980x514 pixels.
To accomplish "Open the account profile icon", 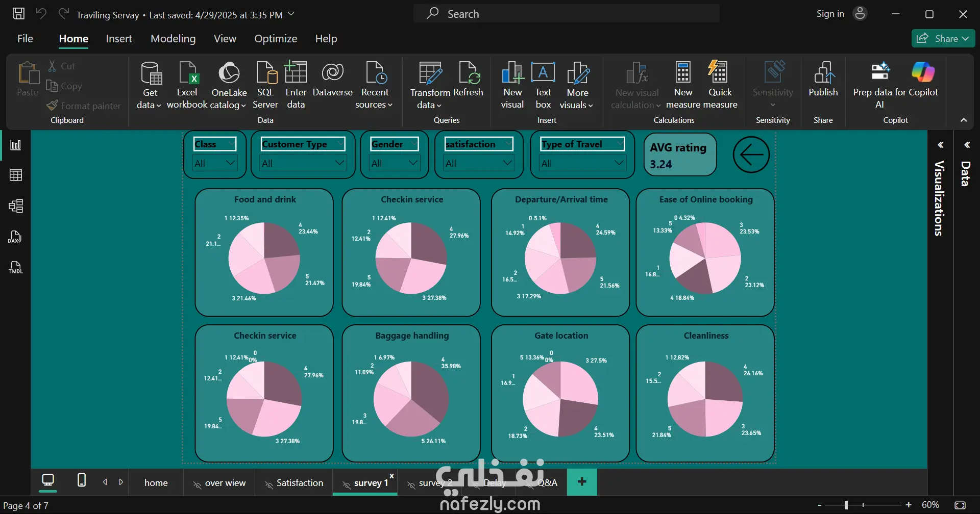I will point(860,14).
